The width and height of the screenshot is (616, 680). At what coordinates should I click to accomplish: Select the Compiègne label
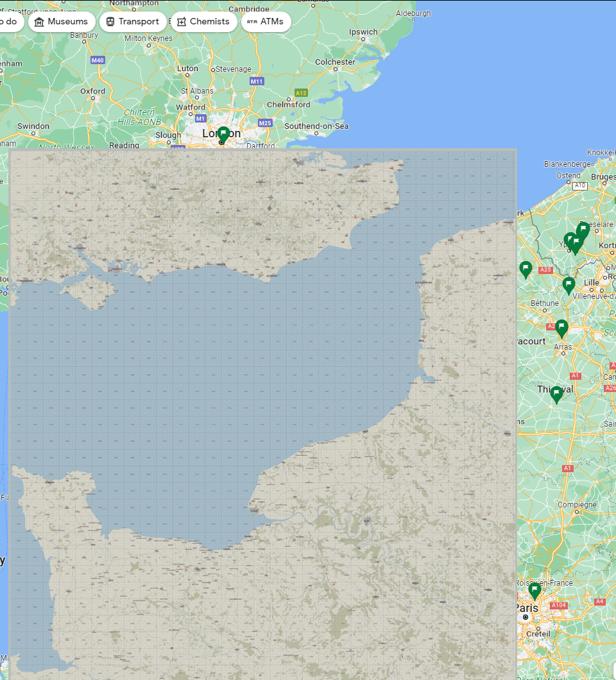pos(577,505)
